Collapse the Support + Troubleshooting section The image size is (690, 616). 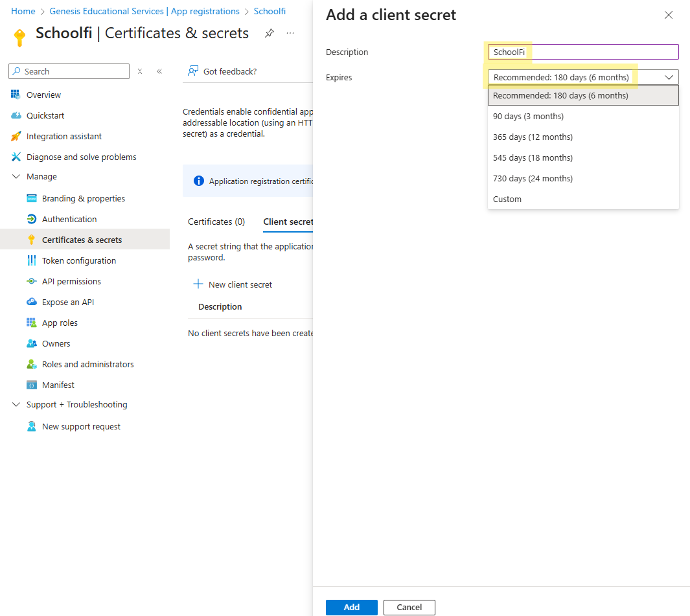coord(16,404)
